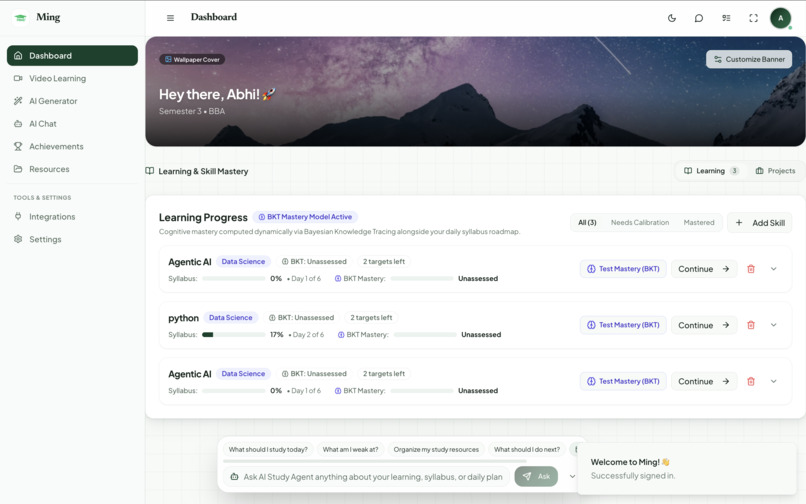Click Test Mastery for Agentic AI above python
The height and width of the screenshot is (504, 806).
coord(623,269)
